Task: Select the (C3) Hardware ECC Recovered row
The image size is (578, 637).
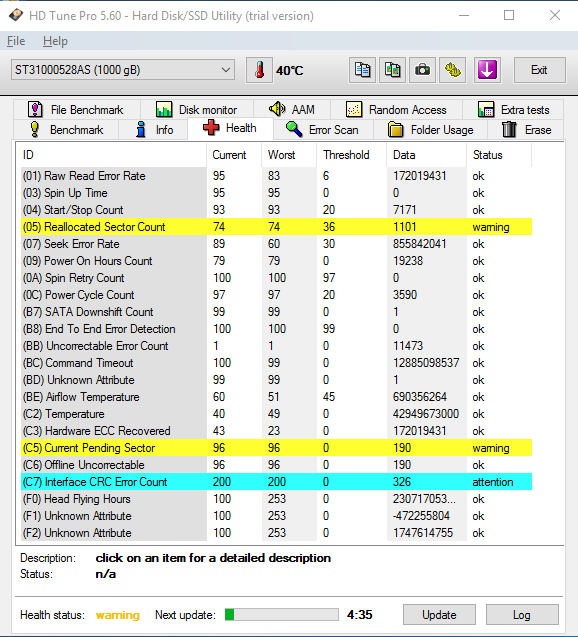Action: [276, 431]
